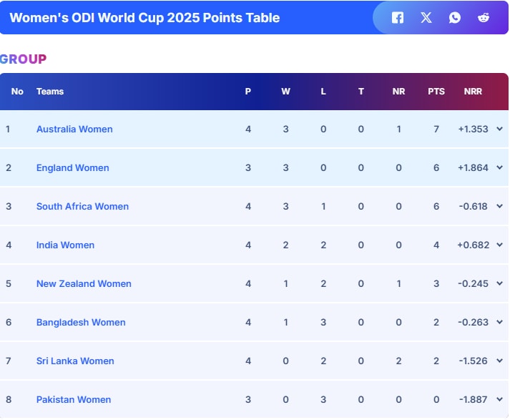
Task: Expand the South Africa Women row chevron
Action: point(499,206)
